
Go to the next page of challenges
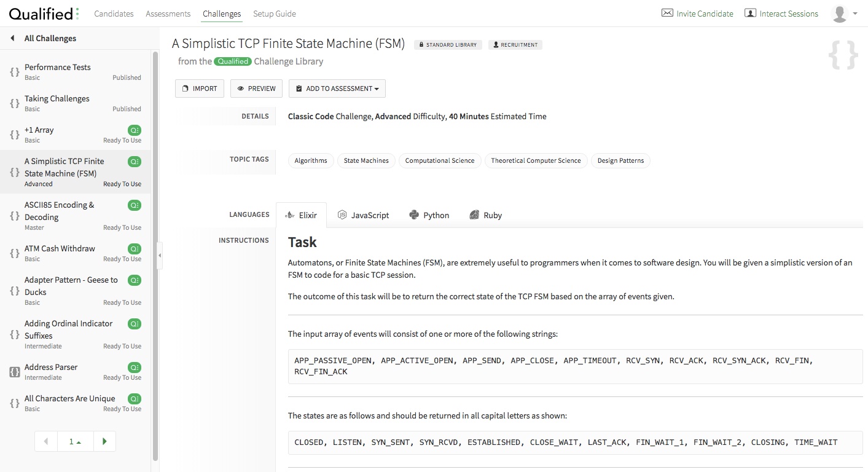104,441
